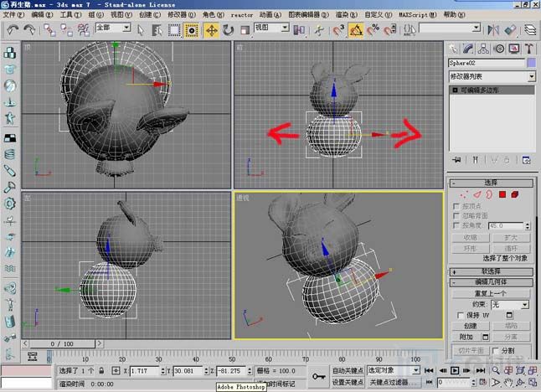Click the object color swatch beside Sphere02
The height and width of the screenshot is (392, 541).
pyautogui.click(x=532, y=63)
